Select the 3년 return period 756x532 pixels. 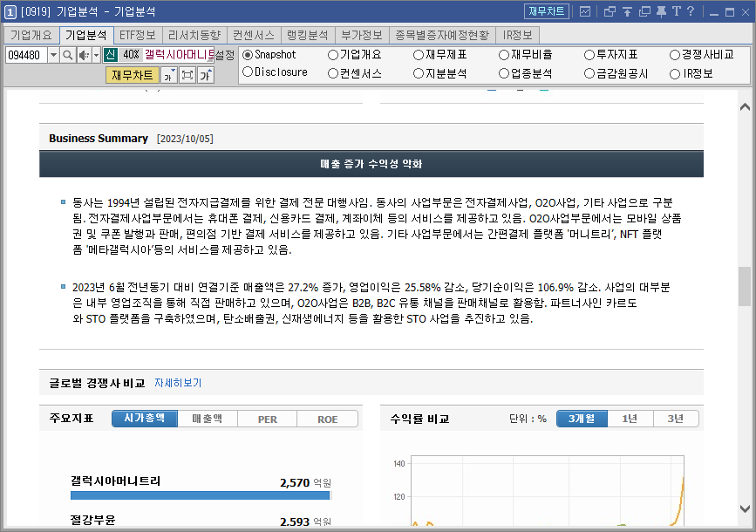[676, 419]
